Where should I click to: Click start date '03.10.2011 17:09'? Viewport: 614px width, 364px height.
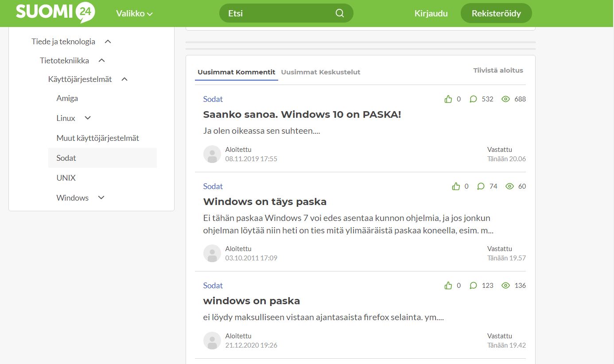(251, 258)
